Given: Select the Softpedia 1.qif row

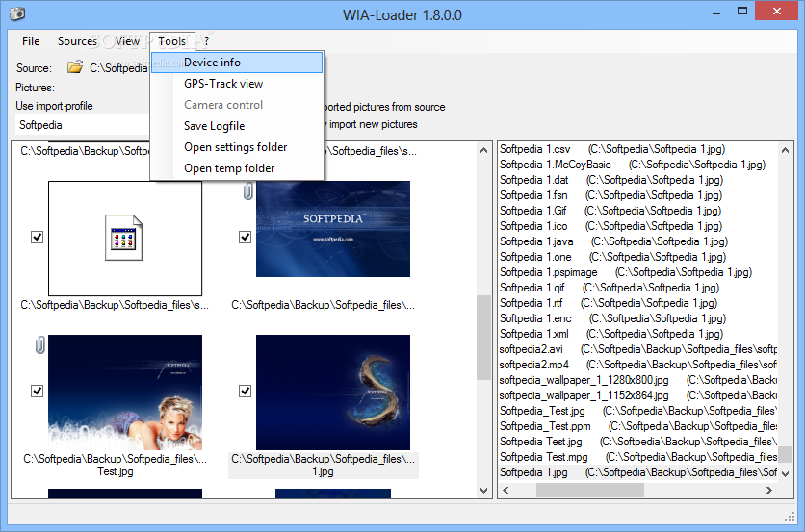Looking at the screenshot, I should pyautogui.click(x=638, y=288).
